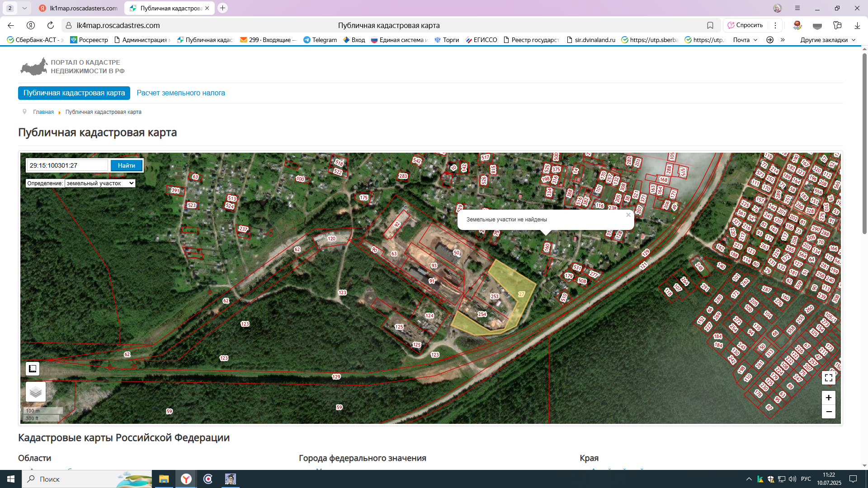Click the map layers icon

pos(36,392)
